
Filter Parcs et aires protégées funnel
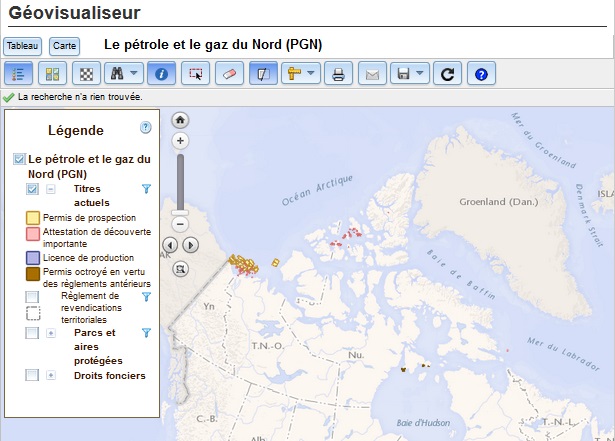[x=146, y=333]
